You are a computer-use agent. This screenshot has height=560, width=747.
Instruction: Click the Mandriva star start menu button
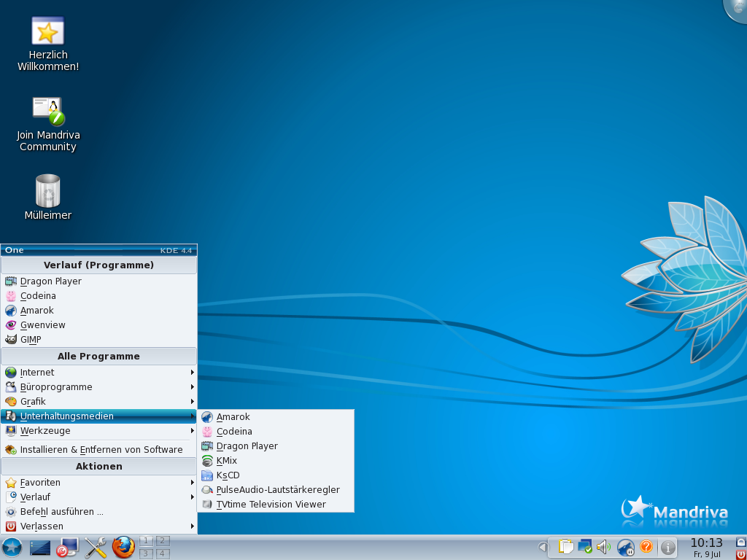coord(12,547)
